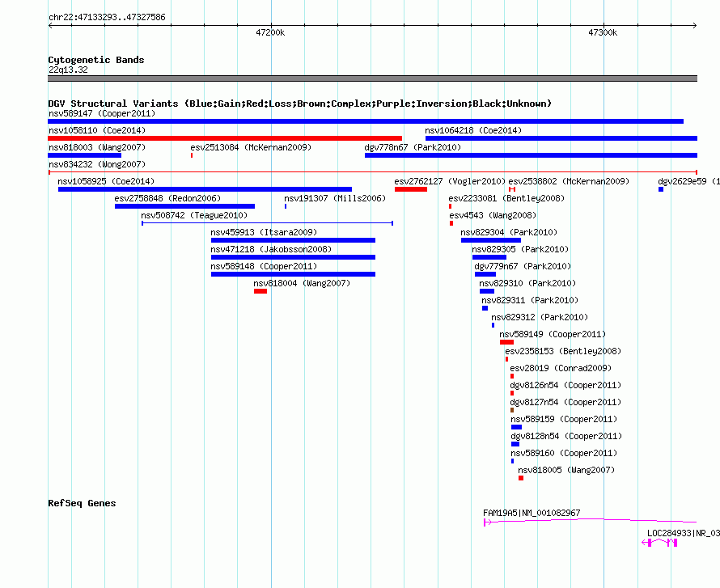Select the 22q13.32 cytogenetic band bar
Screen dimensions: 720x588
[372, 78]
